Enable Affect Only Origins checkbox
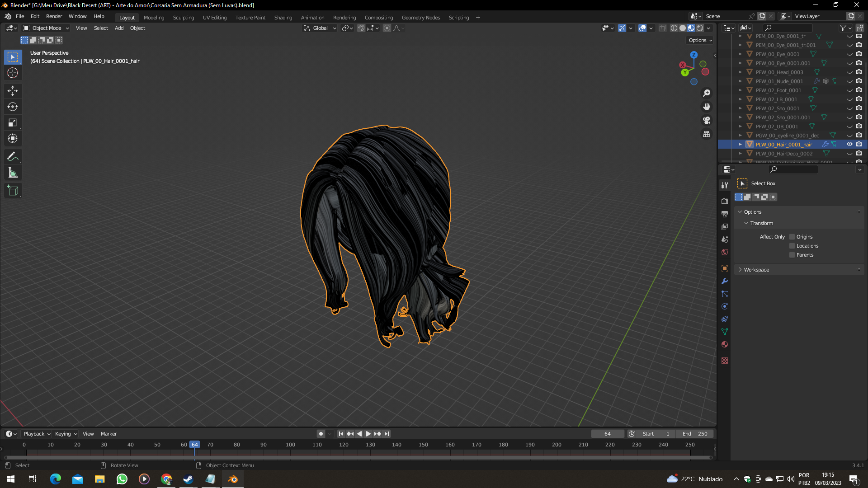 [x=792, y=237]
